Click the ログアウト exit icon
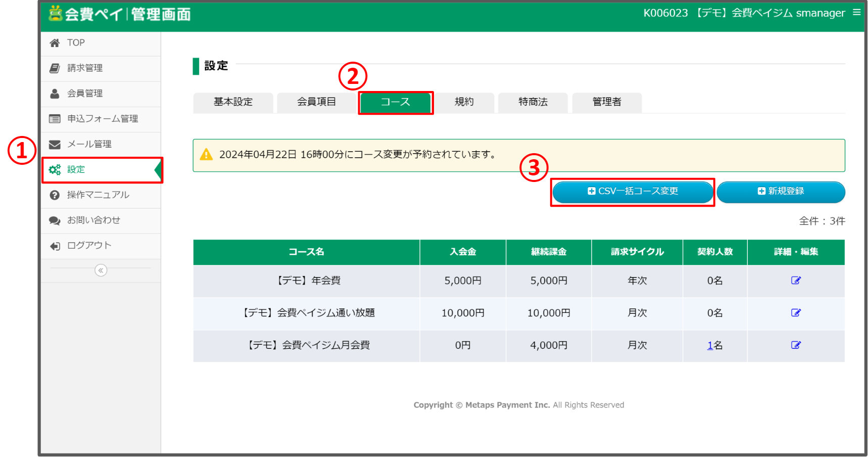868x457 pixels. (55, 246)
